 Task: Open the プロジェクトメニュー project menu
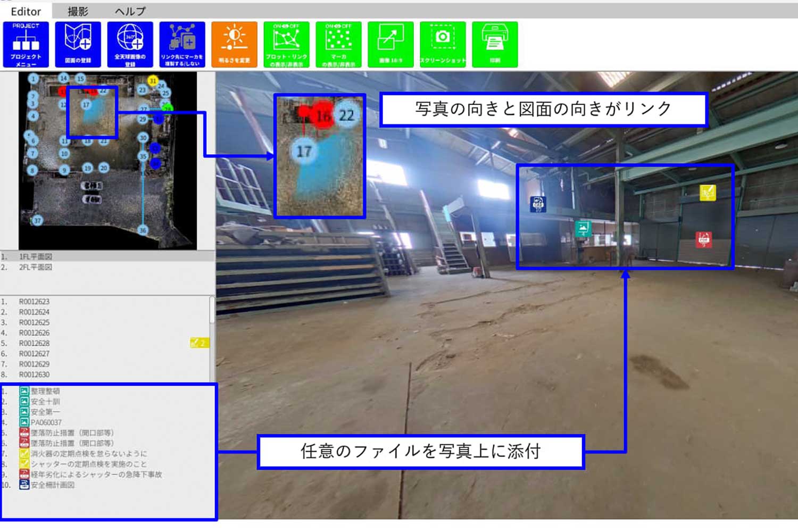[x=26, y=45]
